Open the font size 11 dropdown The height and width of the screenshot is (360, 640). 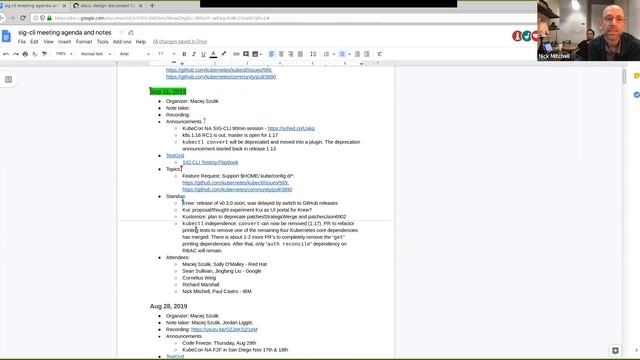[167, 54]
